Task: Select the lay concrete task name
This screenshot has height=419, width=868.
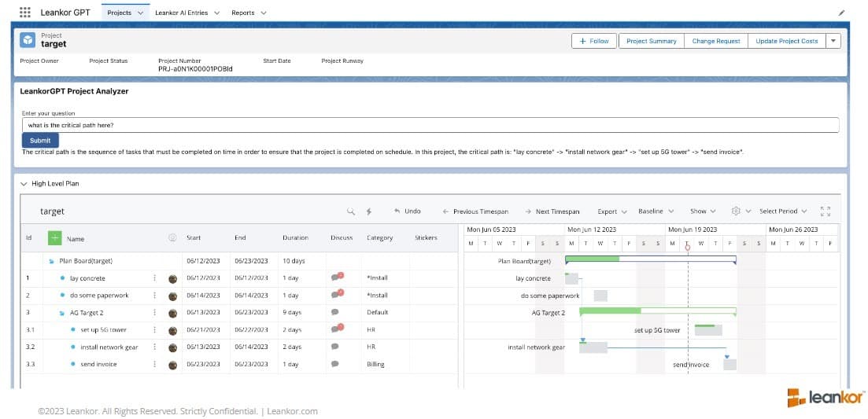Action: (x=87, y=278)
